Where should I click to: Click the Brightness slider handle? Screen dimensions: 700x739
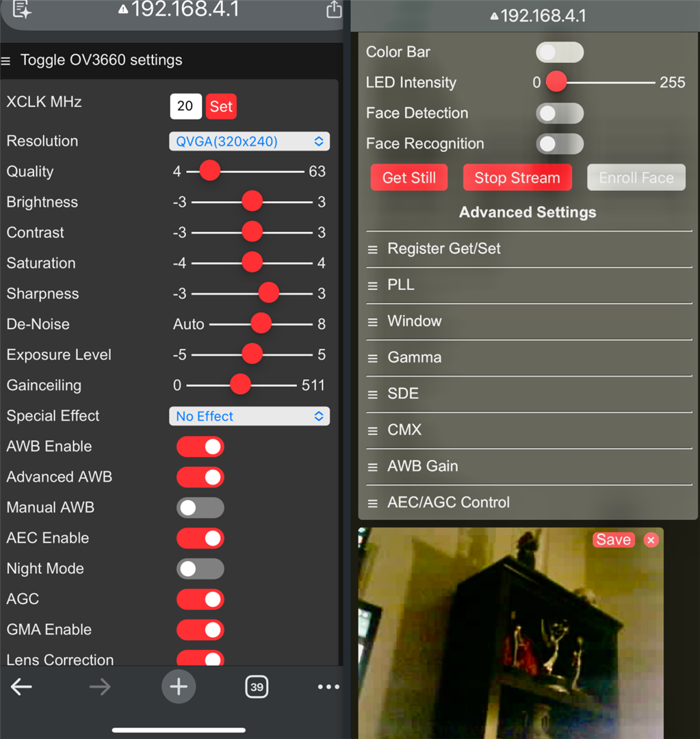pos(252,202)
